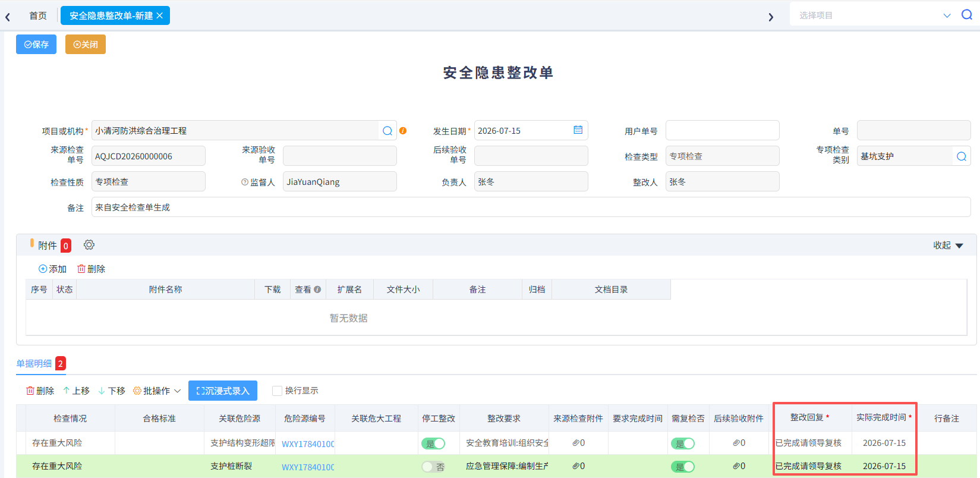Toggle 停工整改 switch in first row
980x478 pixels.
pos(433,444)
